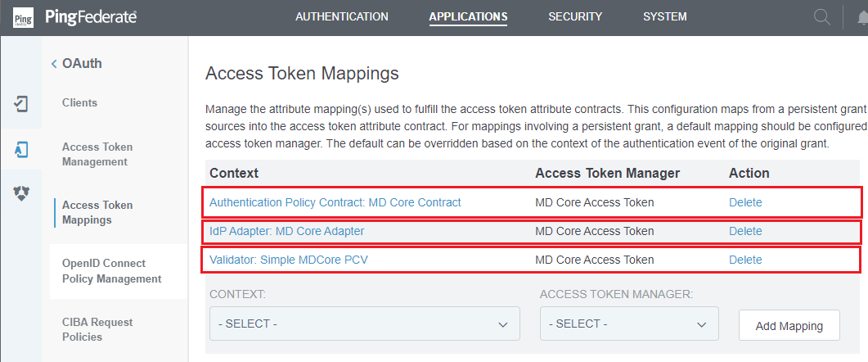868x362 pixels.
Task: Open the search magnifier icon
Action: click(x=822, y=17)
